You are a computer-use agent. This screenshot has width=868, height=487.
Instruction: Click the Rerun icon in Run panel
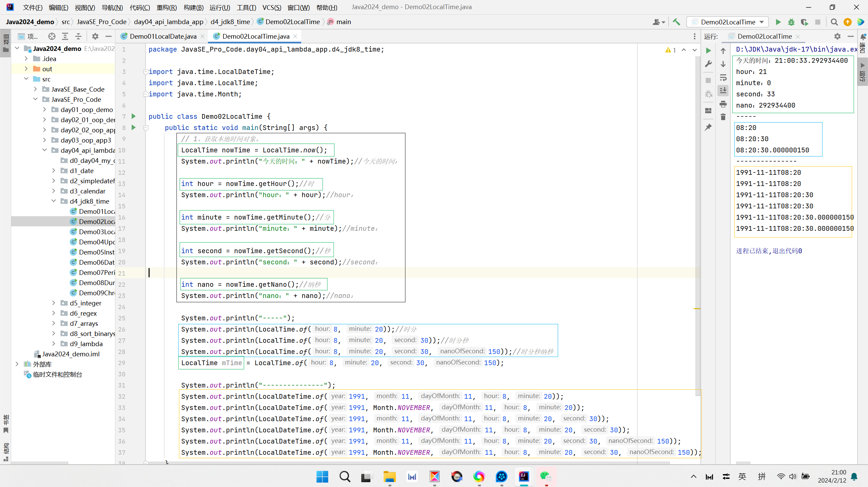tap(708, 51)
